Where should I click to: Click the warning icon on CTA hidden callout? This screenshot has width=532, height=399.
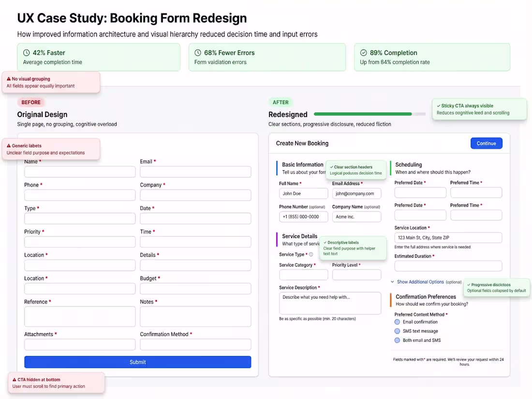[x=14, y=379]
